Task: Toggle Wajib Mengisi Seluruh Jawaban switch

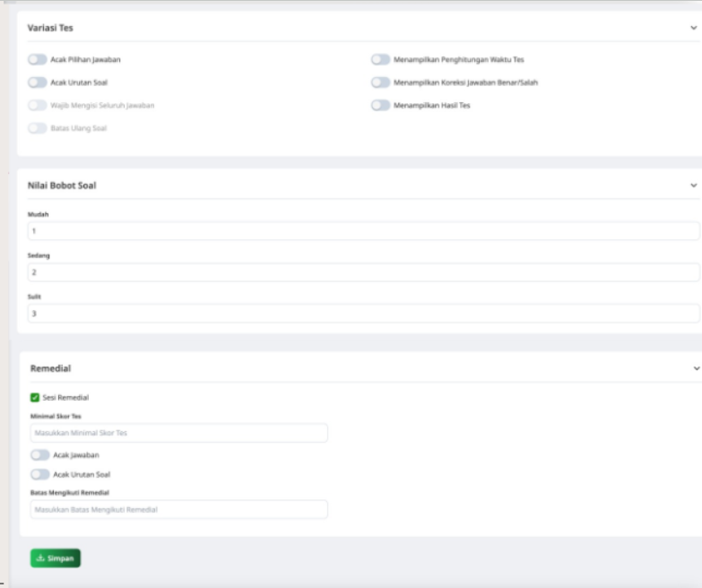Action: pos(37,105)
